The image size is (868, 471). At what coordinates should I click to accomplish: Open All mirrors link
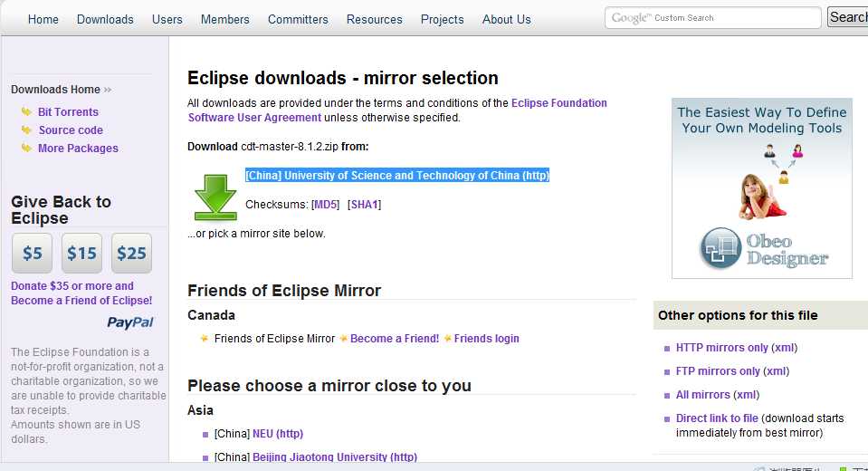coord(703,395)
